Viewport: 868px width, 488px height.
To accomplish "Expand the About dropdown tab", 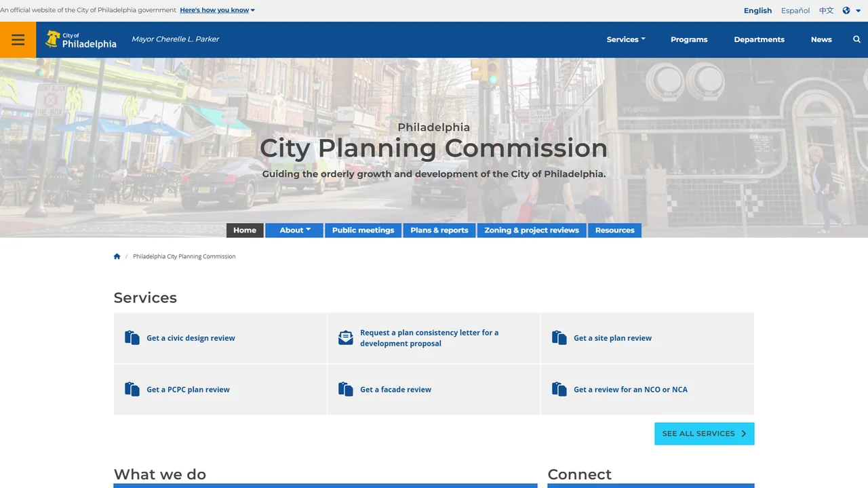I will point(294,230).
